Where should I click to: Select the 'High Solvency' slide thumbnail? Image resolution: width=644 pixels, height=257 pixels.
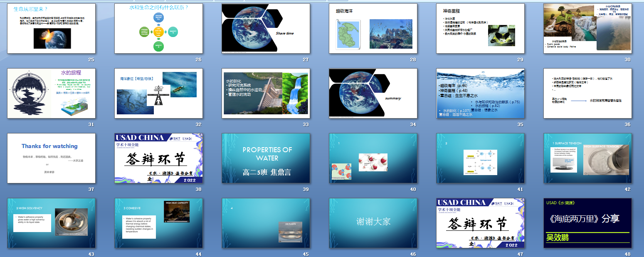(x=52, y=223)
